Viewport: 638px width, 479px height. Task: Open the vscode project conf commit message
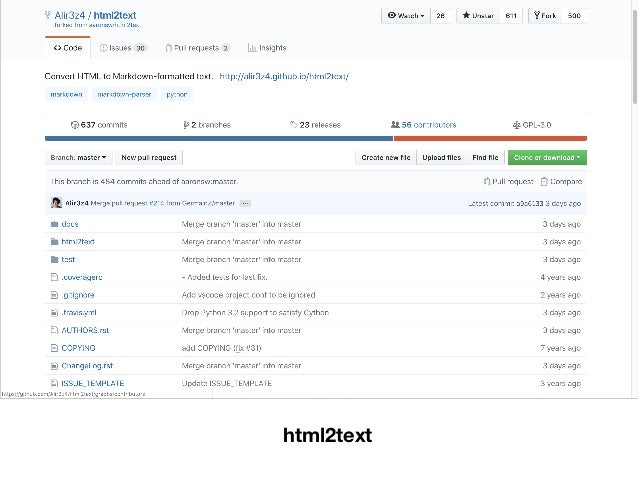point(248,295)
